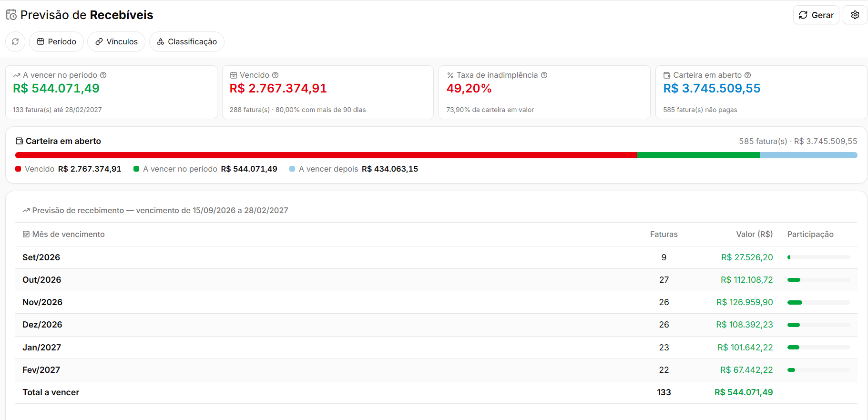This screenshot has height=420, width=868.
Task: Click the 'Out/2026' month row label
Action: click(x=42, y=280)
